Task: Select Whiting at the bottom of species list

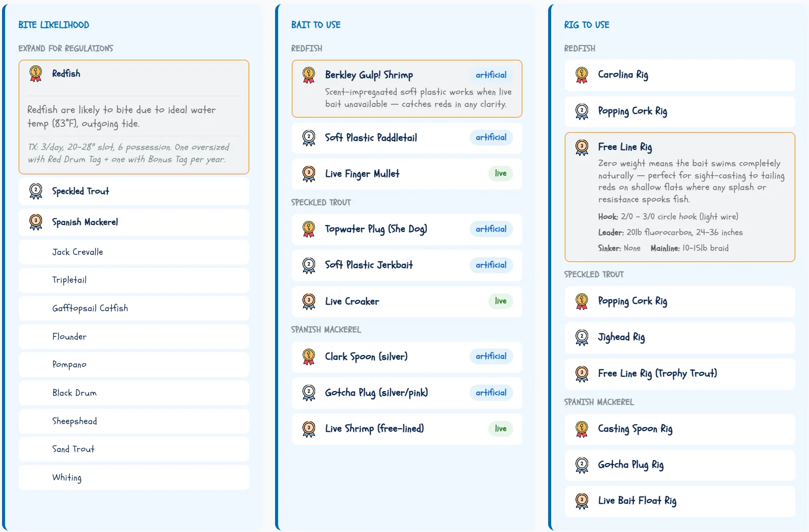Action: coord(134,477)
